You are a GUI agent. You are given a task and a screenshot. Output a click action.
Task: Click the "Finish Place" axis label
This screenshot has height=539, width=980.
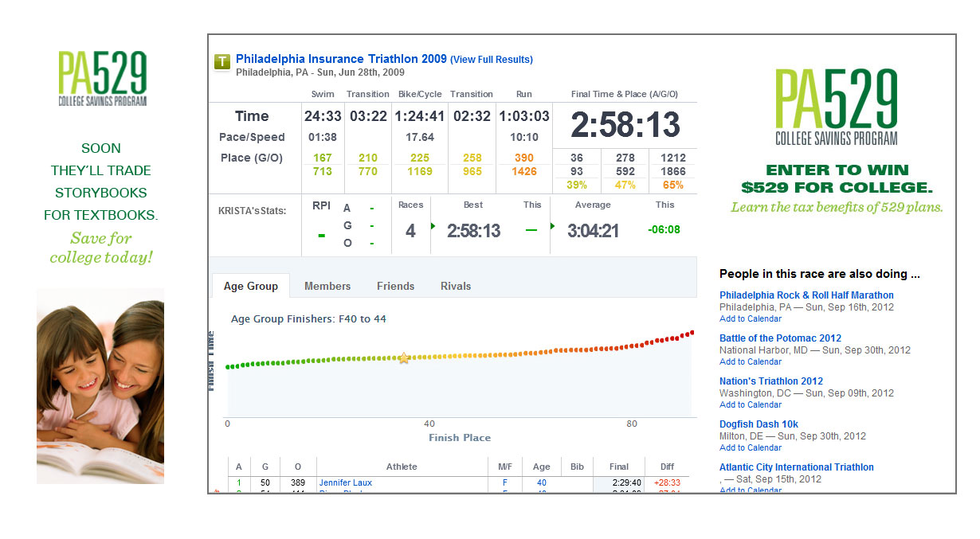coord(460,438)
